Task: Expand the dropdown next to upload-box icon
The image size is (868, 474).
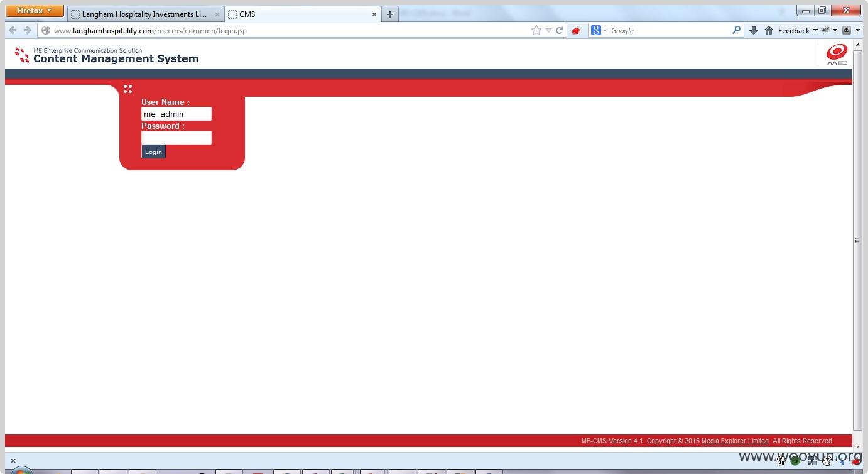Action: (857, 30)
